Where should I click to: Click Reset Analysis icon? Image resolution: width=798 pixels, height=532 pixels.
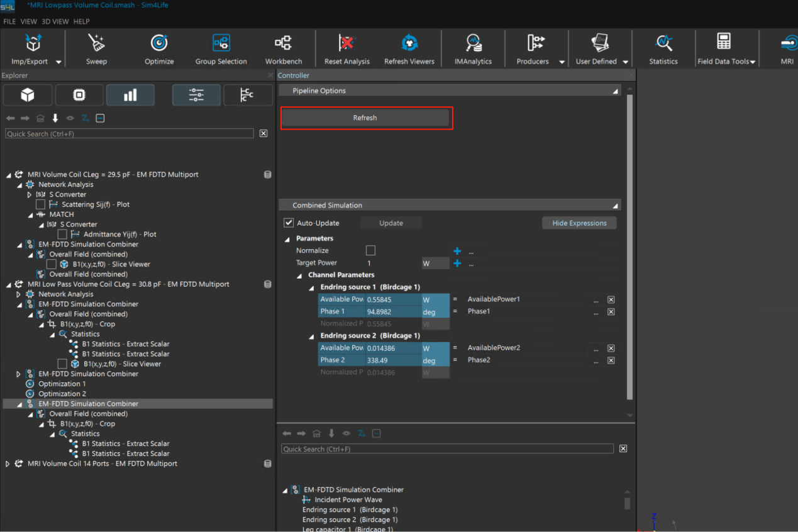[x=346, y=43]
